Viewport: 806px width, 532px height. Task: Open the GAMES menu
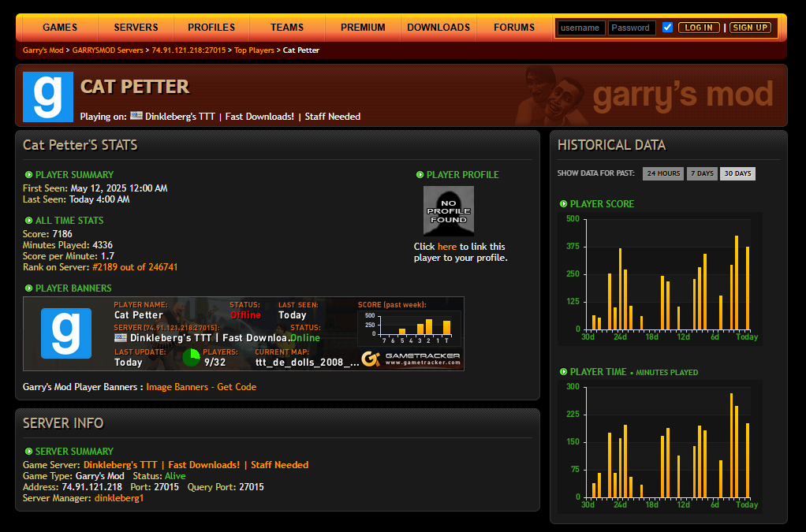60,28
